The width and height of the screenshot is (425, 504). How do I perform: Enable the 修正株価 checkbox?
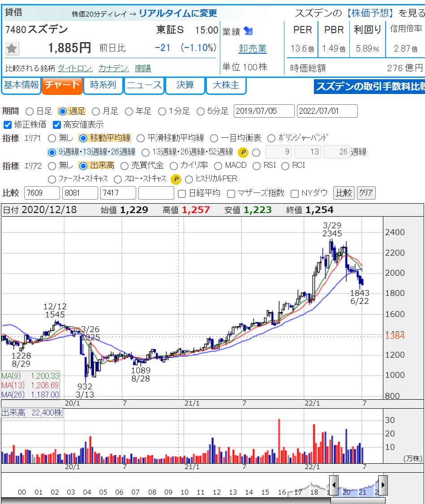coord(7,125)
